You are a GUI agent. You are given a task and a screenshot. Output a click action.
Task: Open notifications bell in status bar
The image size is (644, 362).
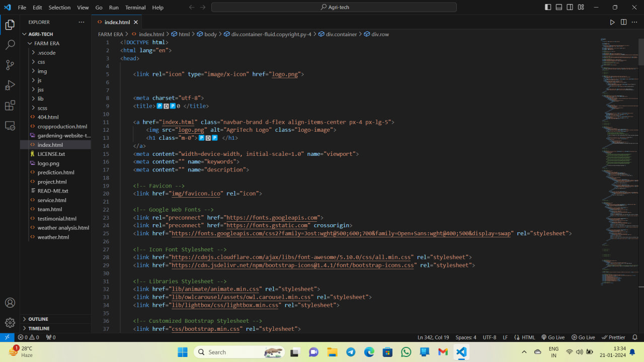635,337
